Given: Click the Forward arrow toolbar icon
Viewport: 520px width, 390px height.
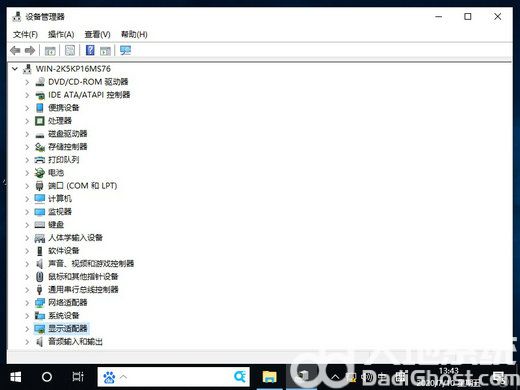Looking at the screenshot, I should pyautogui.click(x=30, y=51).
